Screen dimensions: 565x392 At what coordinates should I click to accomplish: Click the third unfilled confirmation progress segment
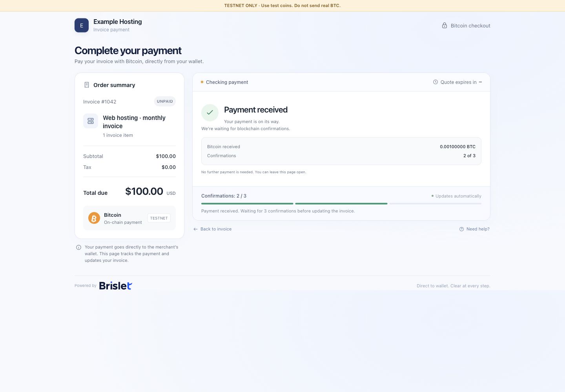pos(436,204)
